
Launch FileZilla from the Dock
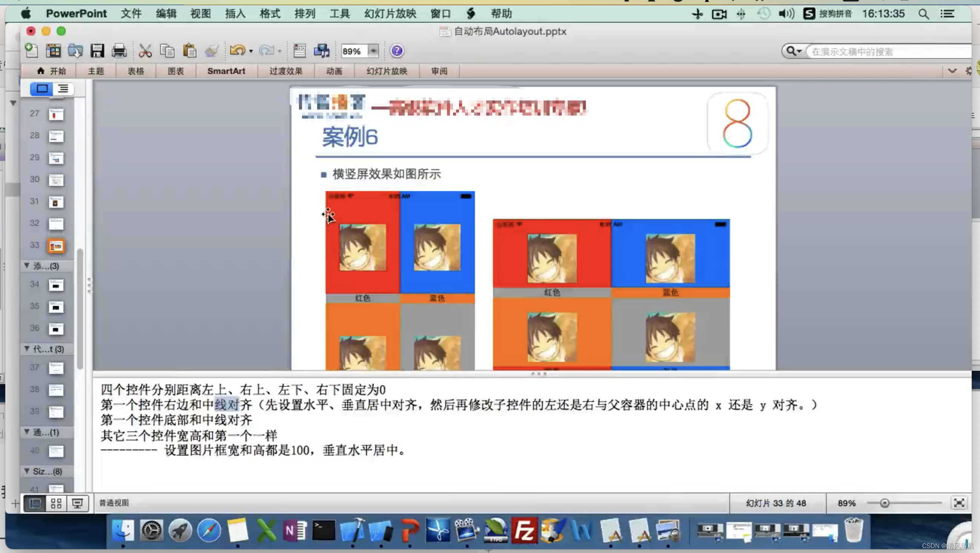[524, 530]
